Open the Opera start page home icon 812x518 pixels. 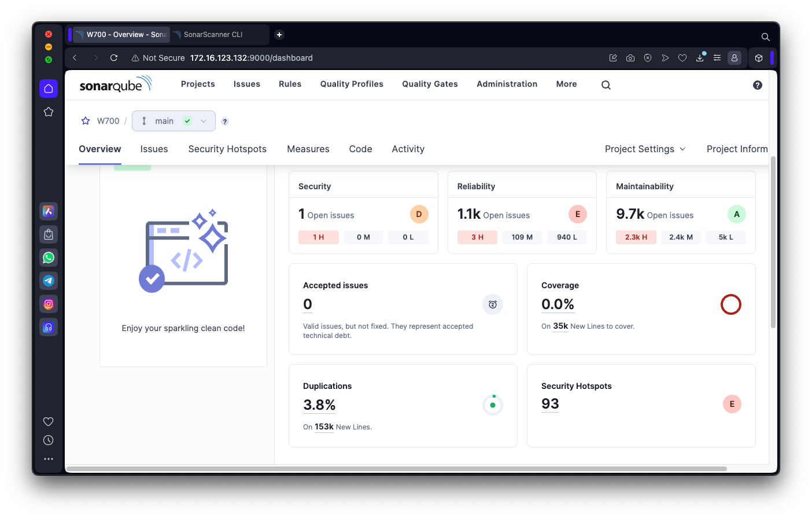click(49, 89)
